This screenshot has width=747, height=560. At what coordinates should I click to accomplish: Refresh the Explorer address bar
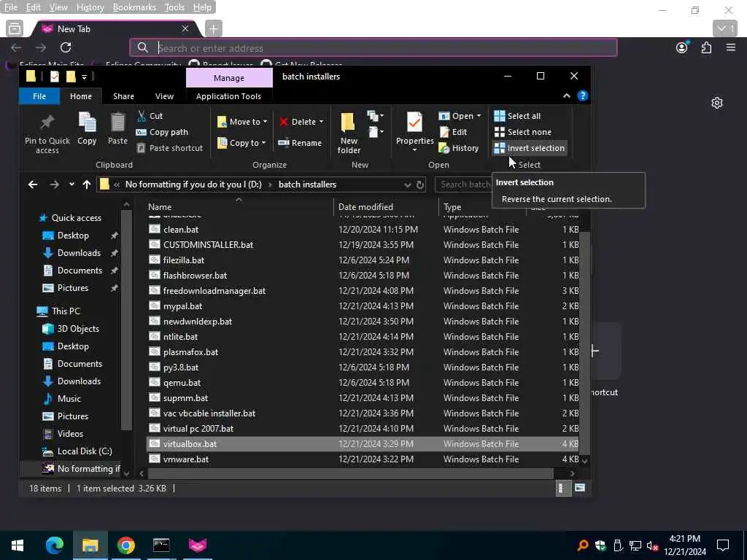click(419, 184)
